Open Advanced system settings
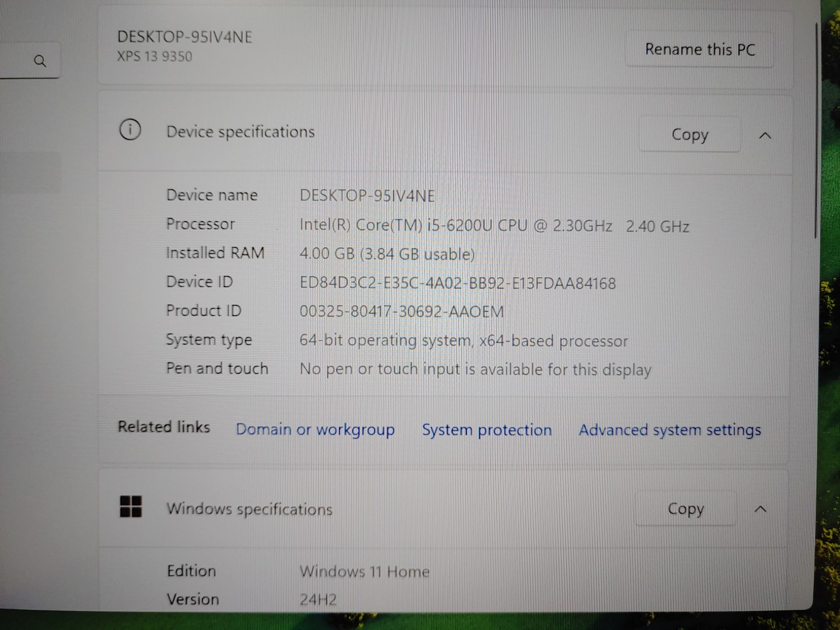Screen dimensions: 840x630 [669, 430]
